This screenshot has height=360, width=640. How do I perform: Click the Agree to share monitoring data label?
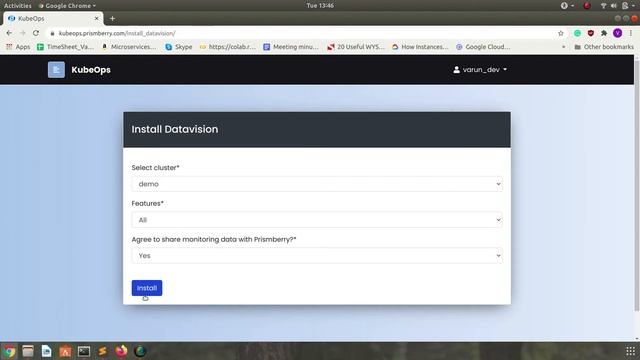point(214,239)
